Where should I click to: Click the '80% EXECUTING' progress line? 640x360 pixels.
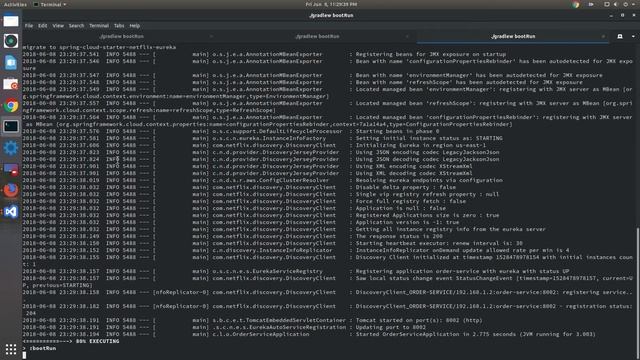pos(71,341)
